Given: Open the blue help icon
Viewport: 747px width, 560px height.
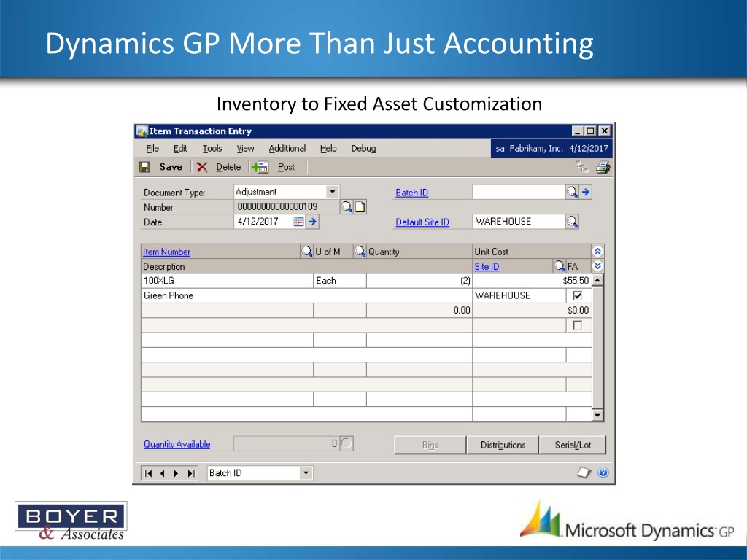Looking at the screenshot, I should click(603, 472).
